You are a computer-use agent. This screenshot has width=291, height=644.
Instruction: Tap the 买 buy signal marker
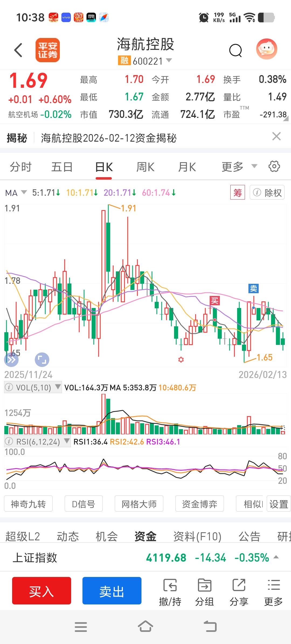click(215, 300)
